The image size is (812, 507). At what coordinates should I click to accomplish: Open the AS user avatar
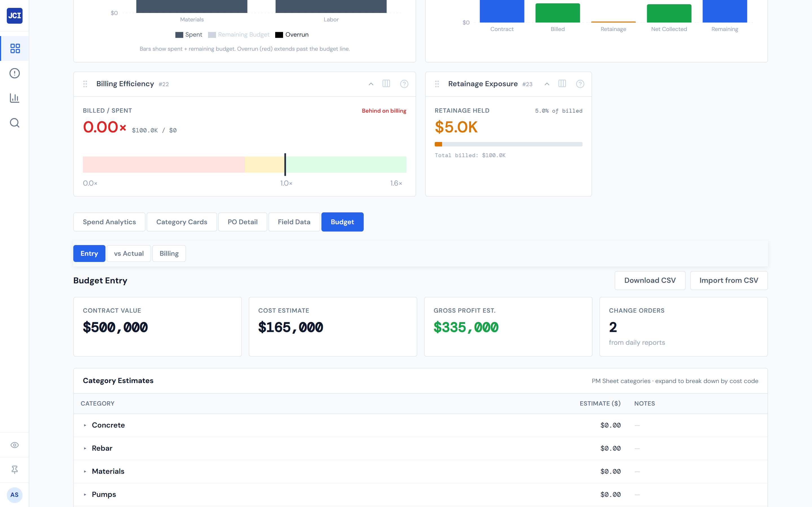pyautogui.click(x=15, y=495)
